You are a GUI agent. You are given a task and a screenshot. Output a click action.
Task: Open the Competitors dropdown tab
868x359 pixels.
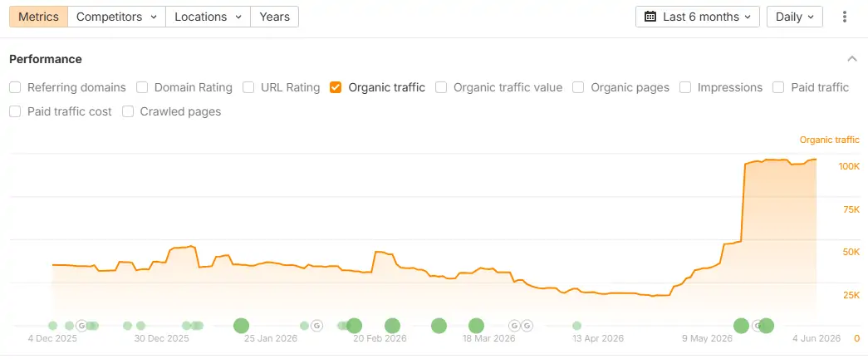pyautogui.click(x=117, y=17)
